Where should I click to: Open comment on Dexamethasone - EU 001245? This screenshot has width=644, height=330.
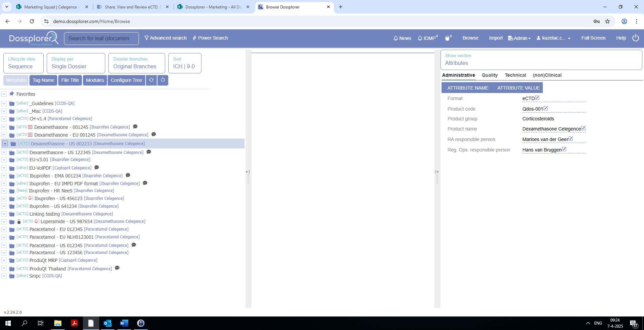[153, 134]
